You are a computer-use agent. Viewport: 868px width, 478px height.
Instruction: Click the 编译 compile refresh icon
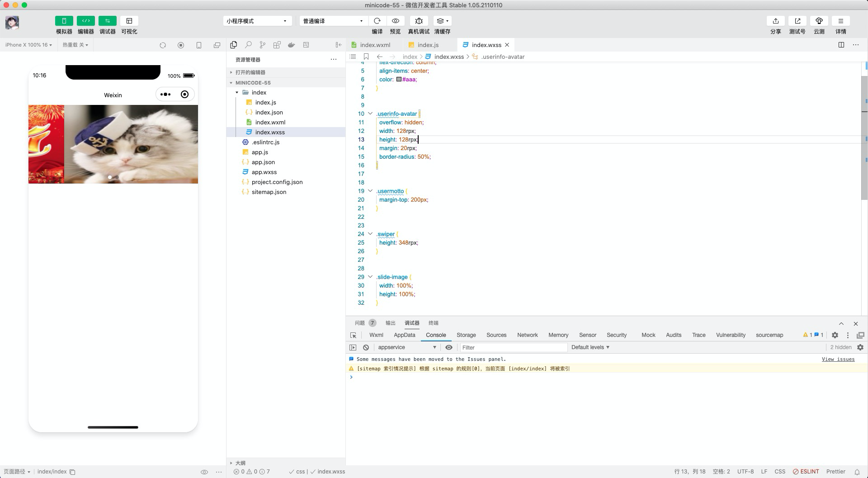click(x=377, y=21)
